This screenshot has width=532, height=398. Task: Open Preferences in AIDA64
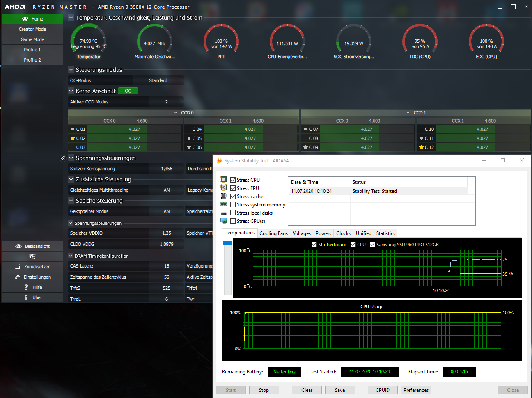pyautogui.click(x=416, y=390)
